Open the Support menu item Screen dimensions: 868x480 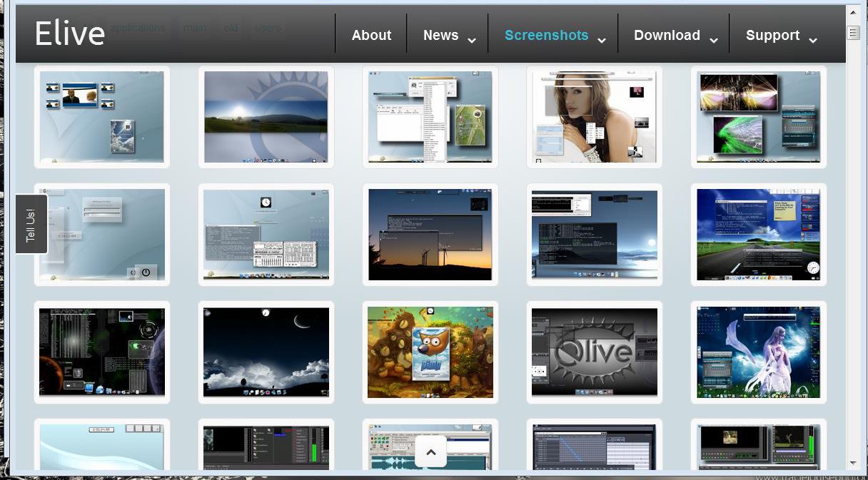(772, 35)
